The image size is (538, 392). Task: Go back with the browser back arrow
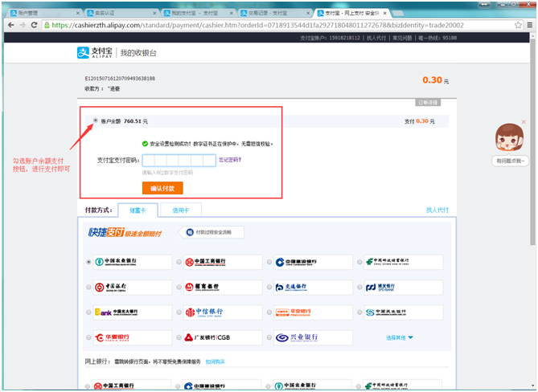click(11, 25)
